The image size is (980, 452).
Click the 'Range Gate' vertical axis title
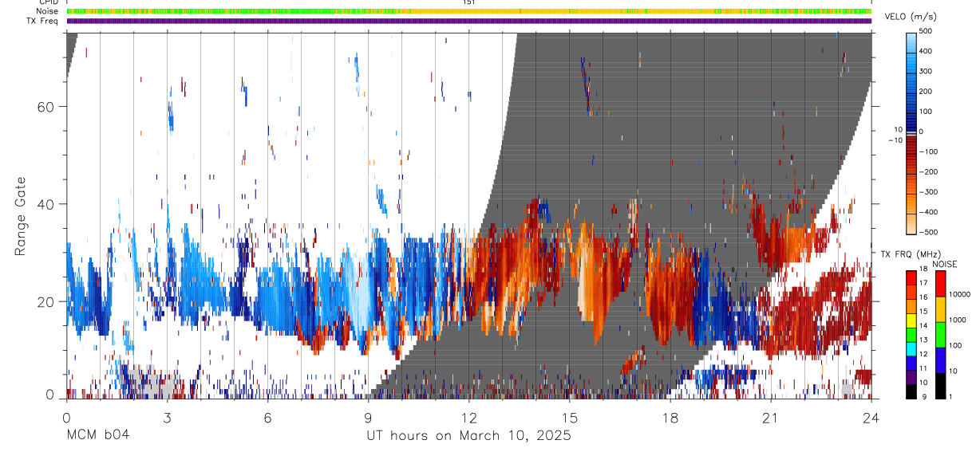point(20,216)
